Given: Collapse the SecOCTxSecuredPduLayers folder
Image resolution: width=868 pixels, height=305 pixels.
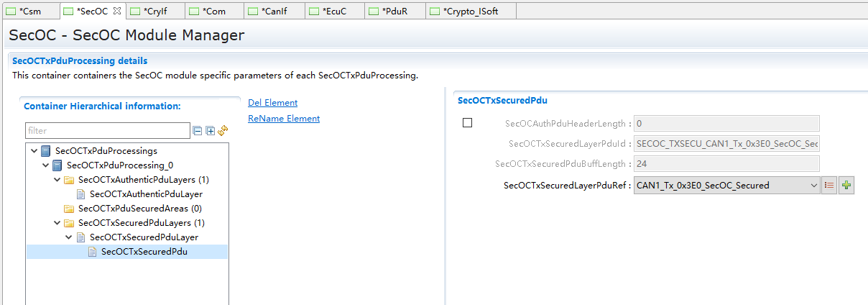Looking at the screenshot, I should 57,223.
